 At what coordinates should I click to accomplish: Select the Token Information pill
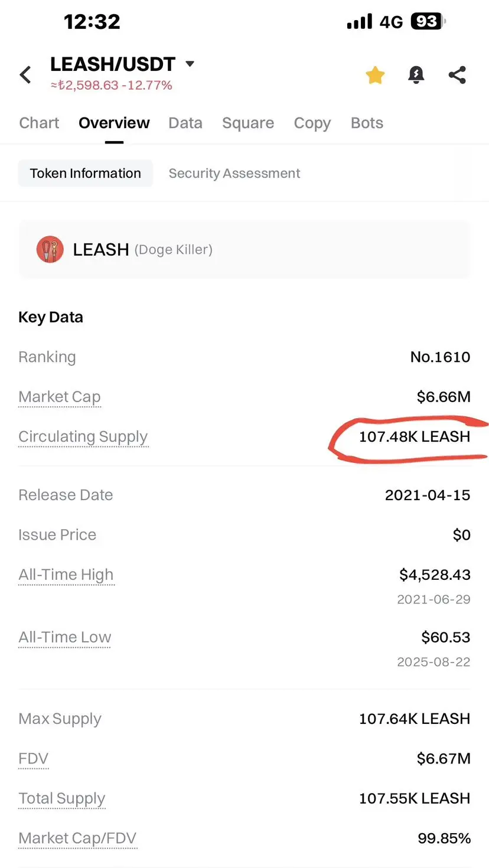tap(86, 173)
